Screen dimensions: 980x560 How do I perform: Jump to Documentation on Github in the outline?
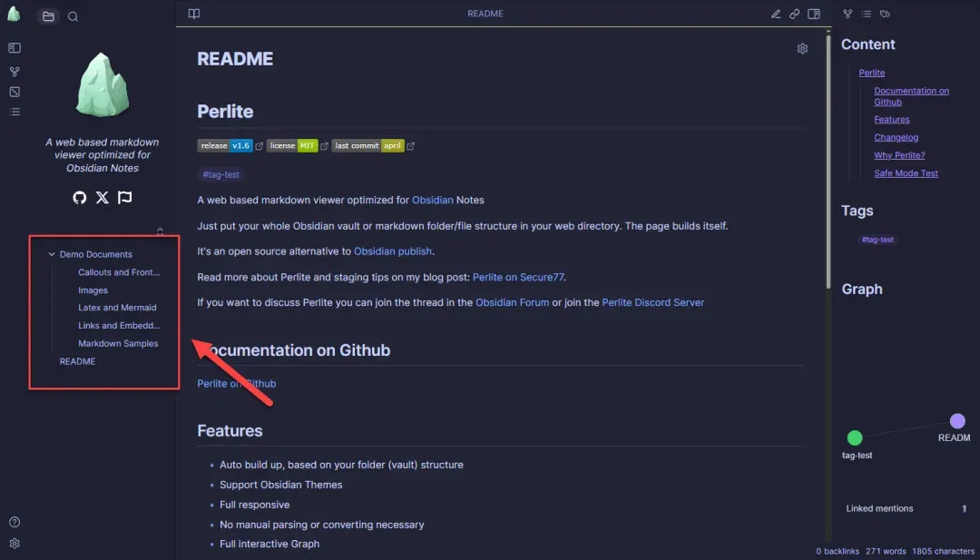[911, 96]
